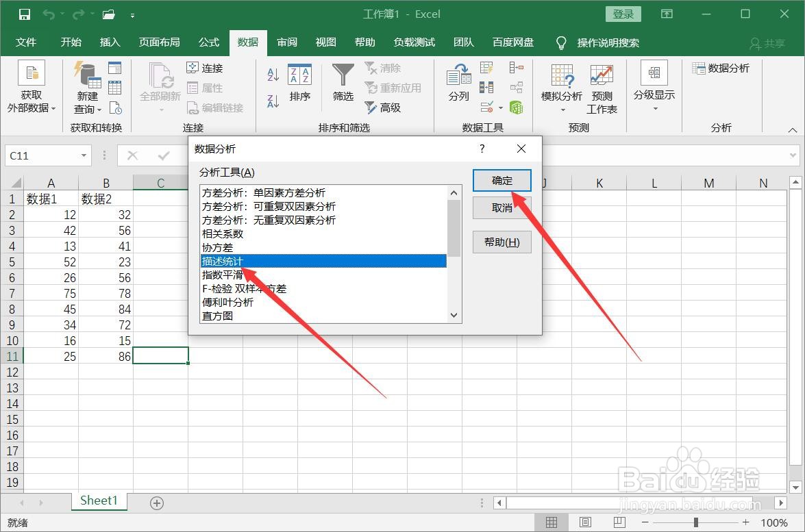Select 直方图 in the tool list
This screenshot has width=805, height=532.
323,316
